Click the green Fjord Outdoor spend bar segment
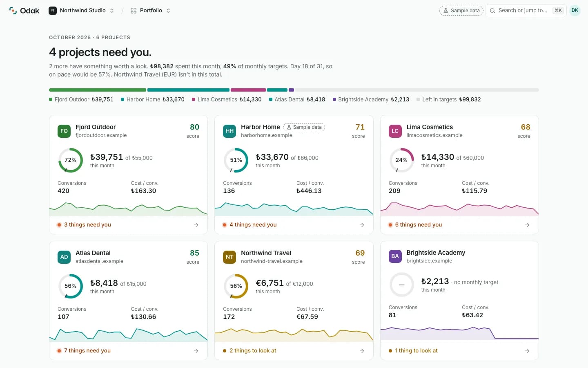The image size is (588, 368). pyautogui.click(x=98, y=90)
